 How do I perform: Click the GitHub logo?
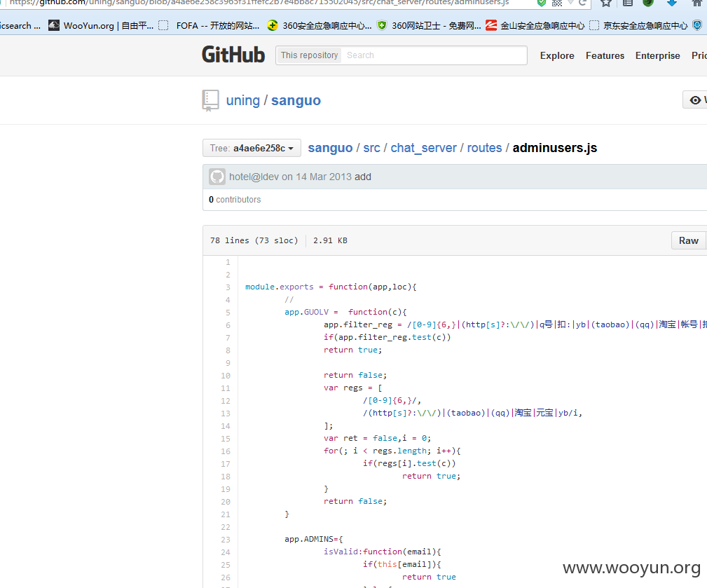pyautogui.click(x=233, y=55)
